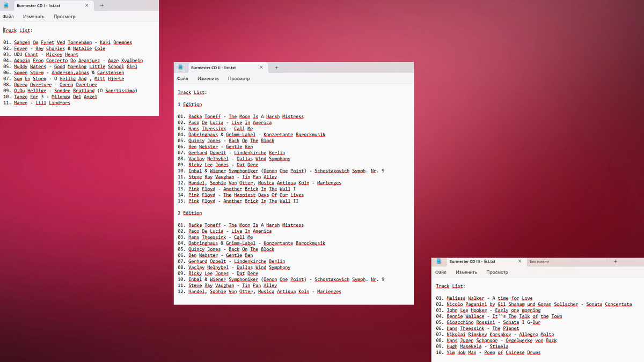Click the 'Fever - Ray Charles & Natalie Cole' line
This screenshot has width=644, height=362.
[54, 48]
